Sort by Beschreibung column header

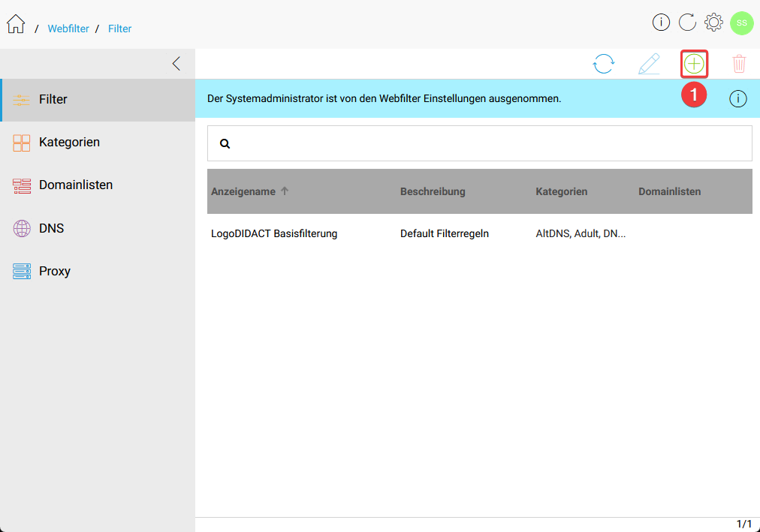pos(433,191)
